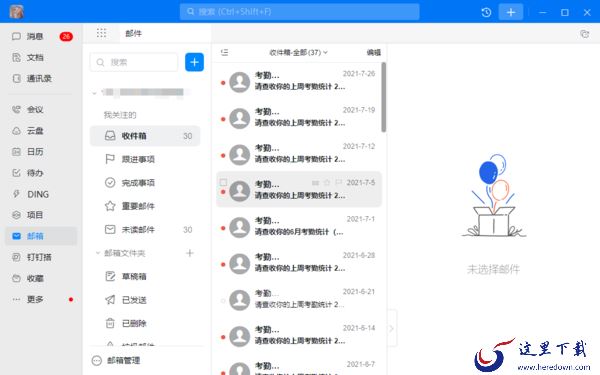
Task: Click the plus button in title bar
Action: pyautogui.click(x=511, y=12)
